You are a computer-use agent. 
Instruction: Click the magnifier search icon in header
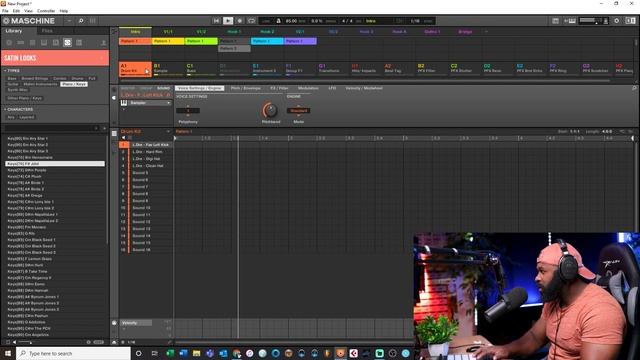81,21
